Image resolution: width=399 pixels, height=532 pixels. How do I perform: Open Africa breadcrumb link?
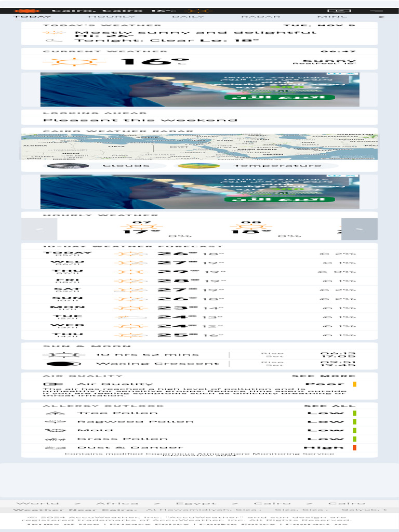(x=117, y=503)
